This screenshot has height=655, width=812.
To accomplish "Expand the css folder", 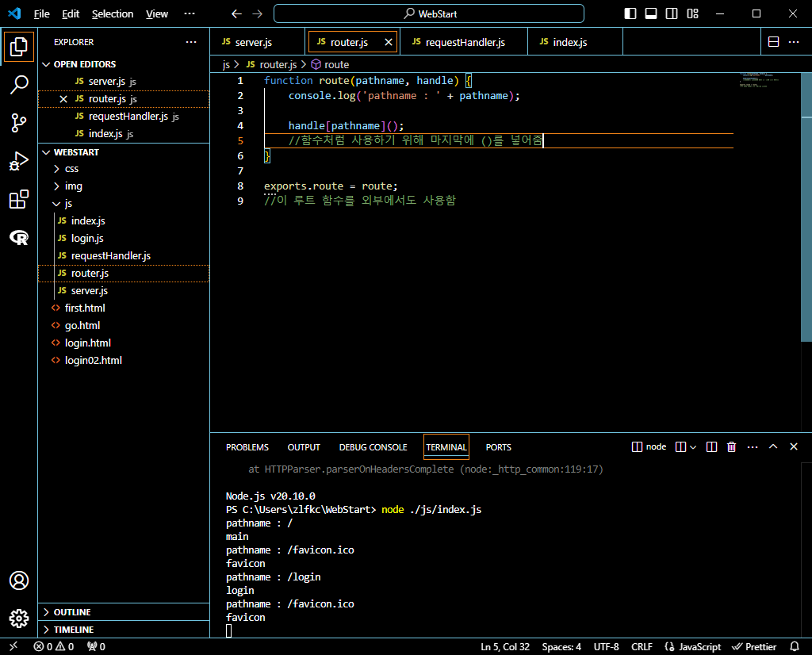I will [71, 168].
